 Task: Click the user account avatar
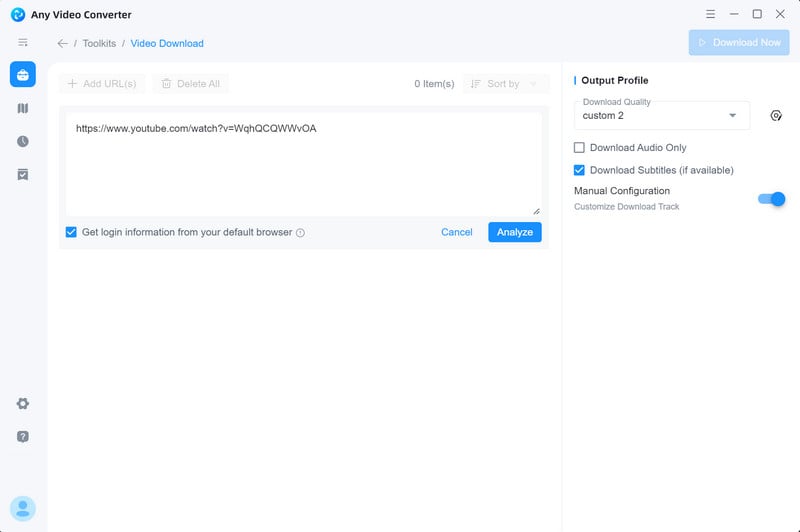[23, 509]
